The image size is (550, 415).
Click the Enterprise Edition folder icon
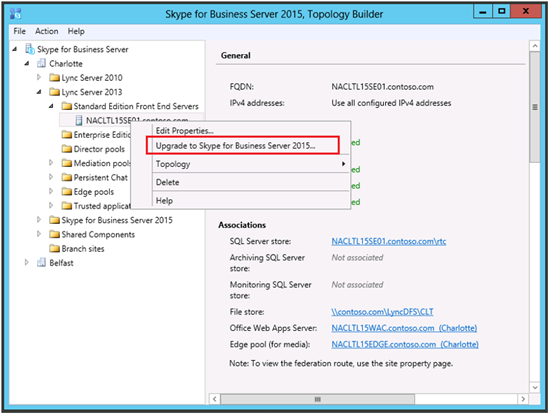point(67,135)
